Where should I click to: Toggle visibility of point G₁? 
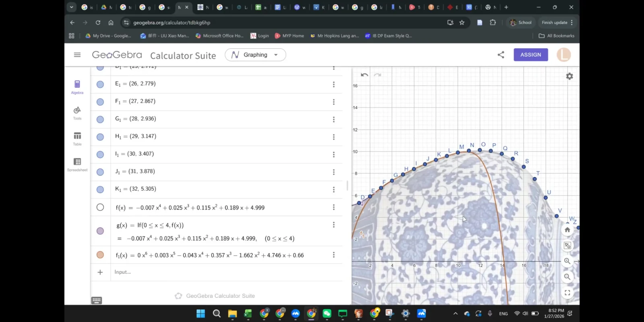[100, 119]
